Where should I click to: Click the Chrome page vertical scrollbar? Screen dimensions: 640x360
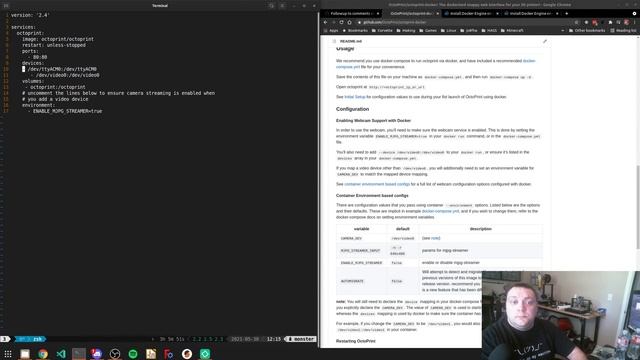[638, 207]
